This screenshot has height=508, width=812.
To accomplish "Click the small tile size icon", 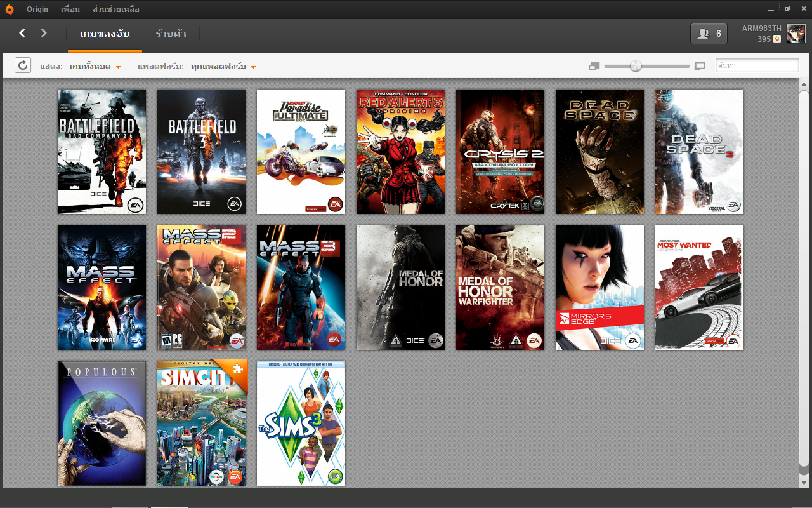I will point(594,66).
